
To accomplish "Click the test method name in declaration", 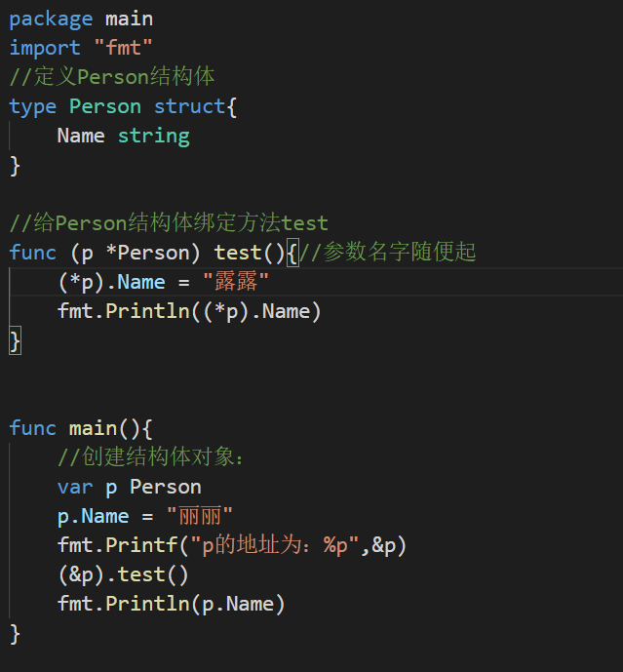I will coord(238,253).
